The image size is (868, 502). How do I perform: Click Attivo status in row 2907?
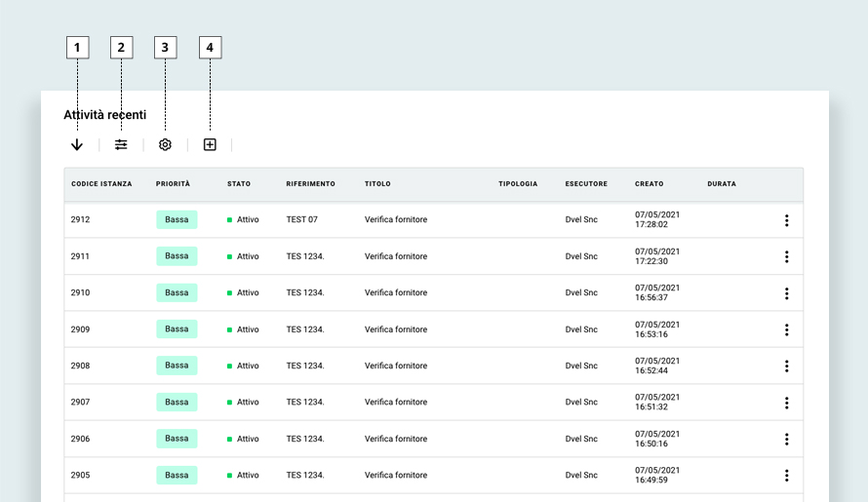click(243, 403)
